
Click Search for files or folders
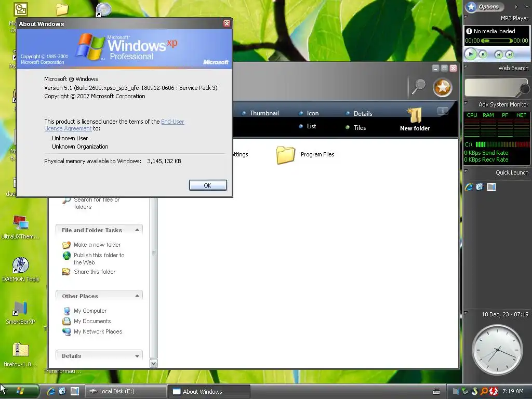click(x=91, y=203)
